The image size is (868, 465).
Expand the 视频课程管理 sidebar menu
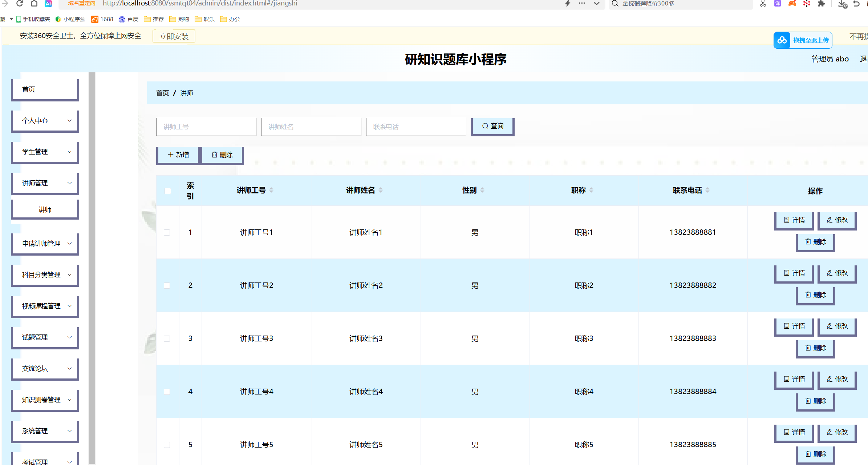click(45, 306)
